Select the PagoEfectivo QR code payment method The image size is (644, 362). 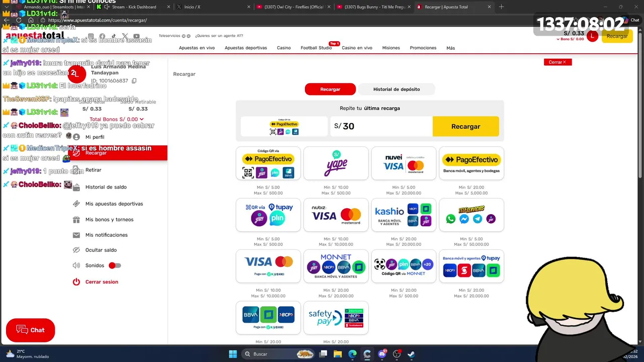[268, 163]
